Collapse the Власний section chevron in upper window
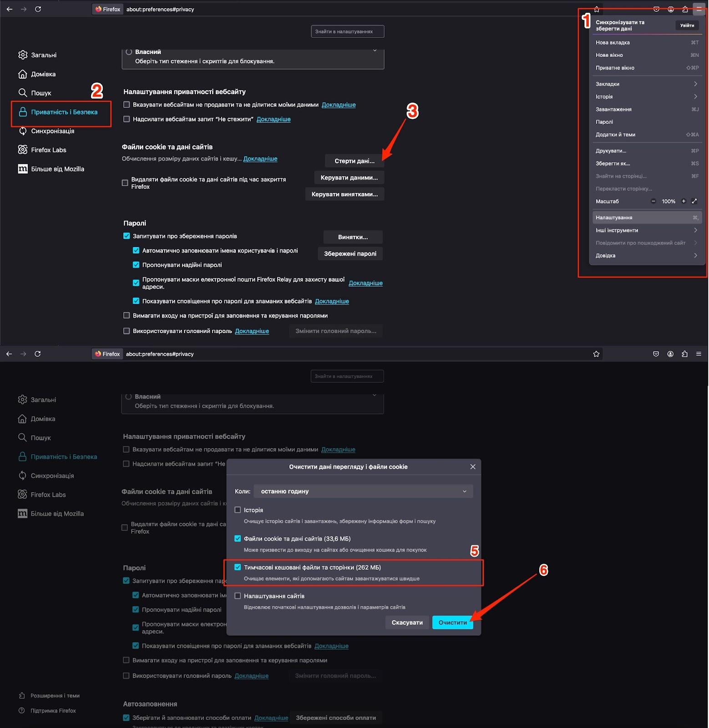The height and width of the screenshot is (728, 709). coord(375,51)
